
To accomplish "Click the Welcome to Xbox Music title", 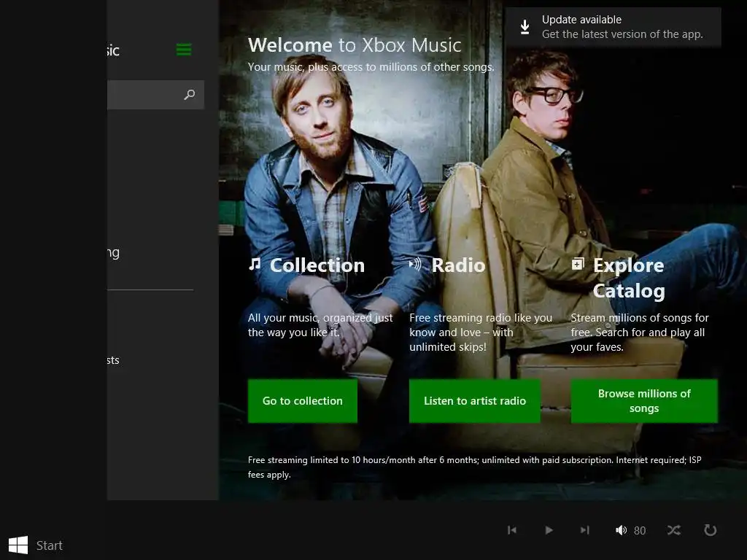I will 355,45.
